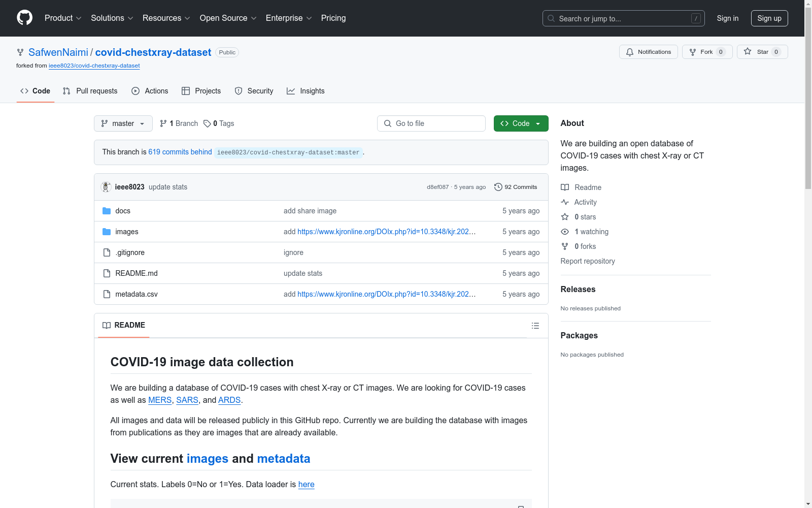The image size is (812, 508).
Task: Click the Report repository link
Action: click(x=588, y=261)
